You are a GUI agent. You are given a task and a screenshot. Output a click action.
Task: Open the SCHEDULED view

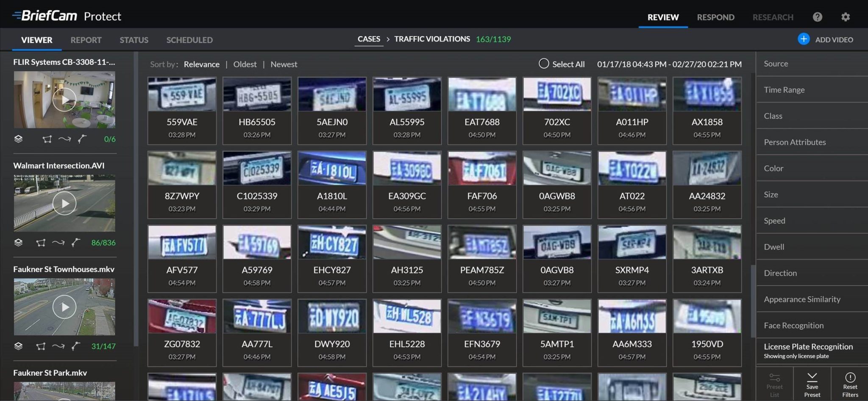tap(189, 39)
